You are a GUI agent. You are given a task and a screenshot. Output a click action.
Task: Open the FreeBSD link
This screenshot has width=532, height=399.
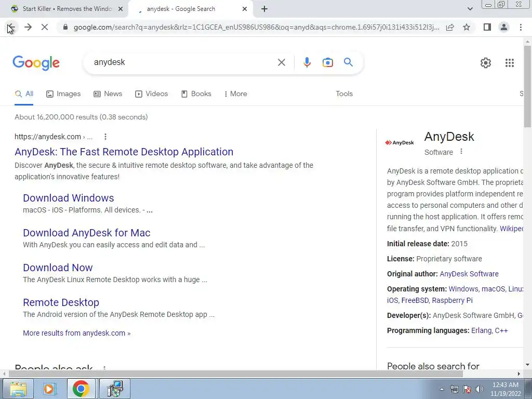tap(415, 301)
